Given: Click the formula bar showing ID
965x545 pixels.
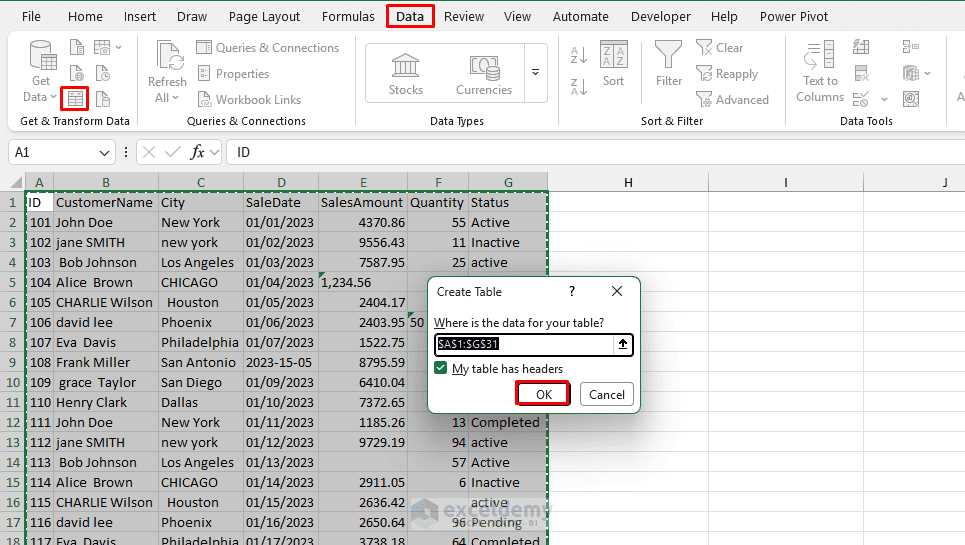Looking at the screenshot, I should (595, 152).
